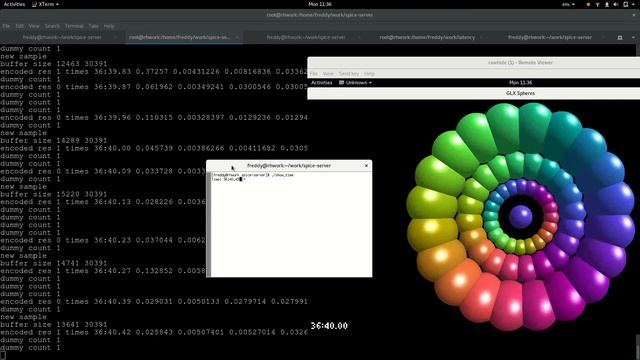Open the Activities overview in top bar
This screenshot has height=360, width=640.
pyautogui.click(x=14, y=4)
